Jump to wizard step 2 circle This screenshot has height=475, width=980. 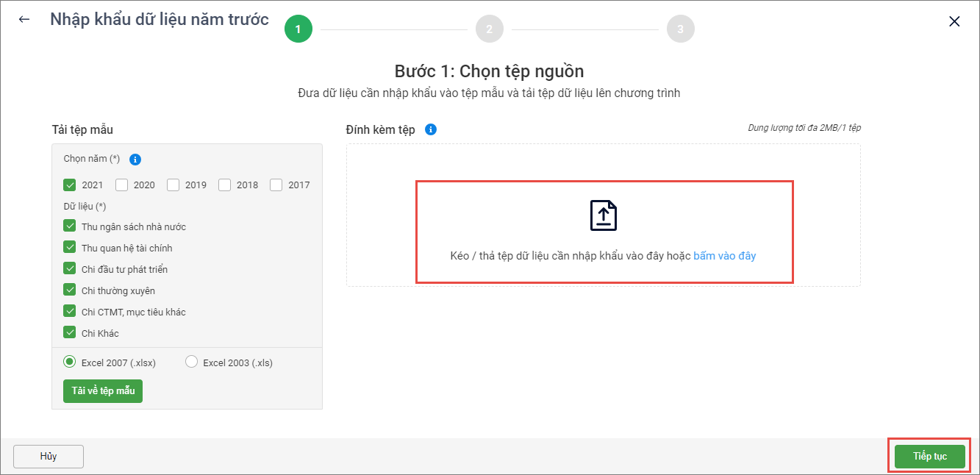click(489, 29)
